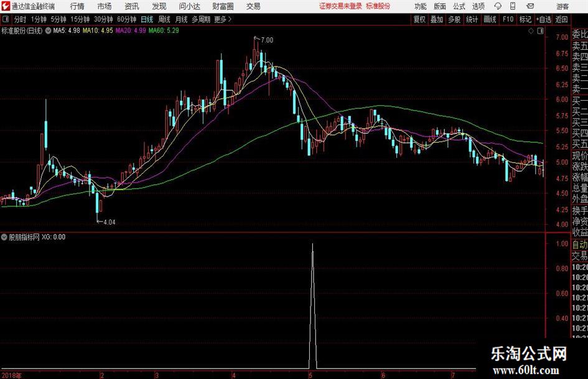Click the MA10: 4.95 value
The height and width of the screenshot is (379, 588).
98,30
